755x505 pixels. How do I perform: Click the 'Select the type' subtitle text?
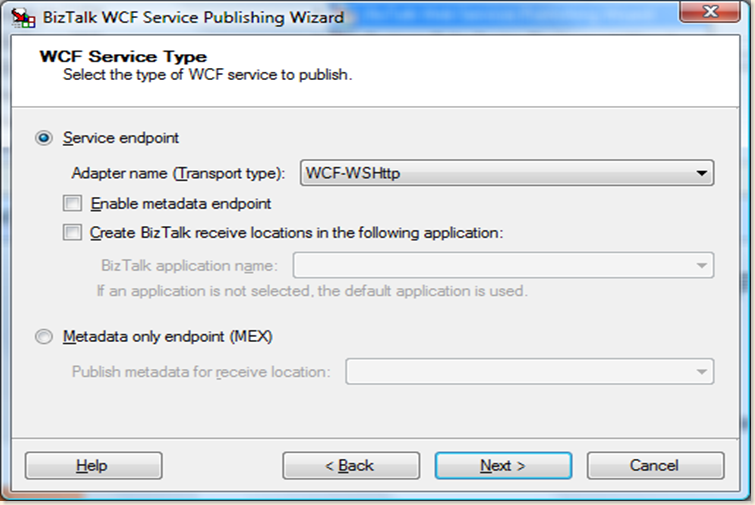pyautogui.click(x=207, y=75)
